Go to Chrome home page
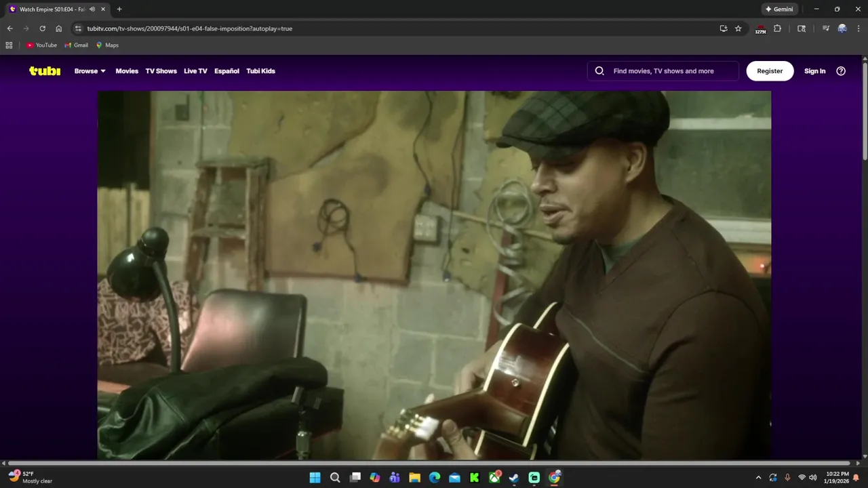 pyautogui.click(x=58, y=28)
